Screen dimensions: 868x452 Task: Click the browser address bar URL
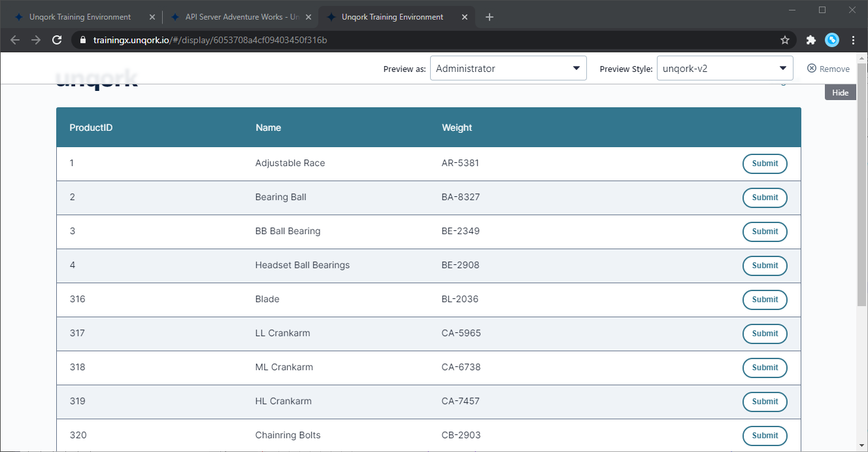209,40
